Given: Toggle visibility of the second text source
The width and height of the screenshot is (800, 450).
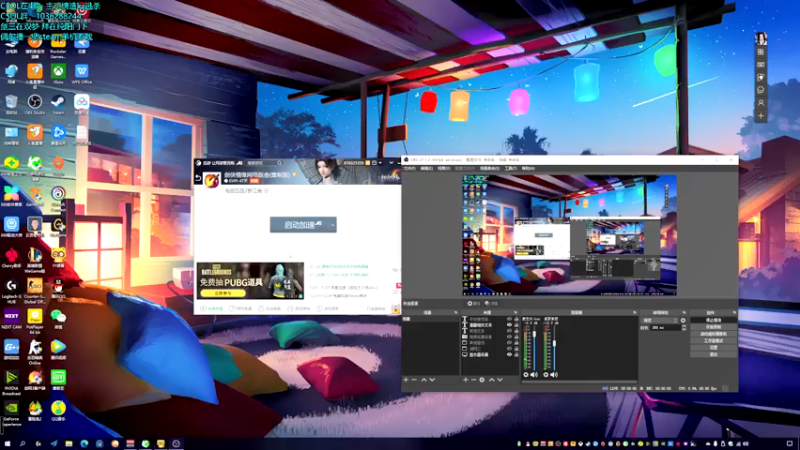Looking at the screenshot, I should tap(509, 325).
